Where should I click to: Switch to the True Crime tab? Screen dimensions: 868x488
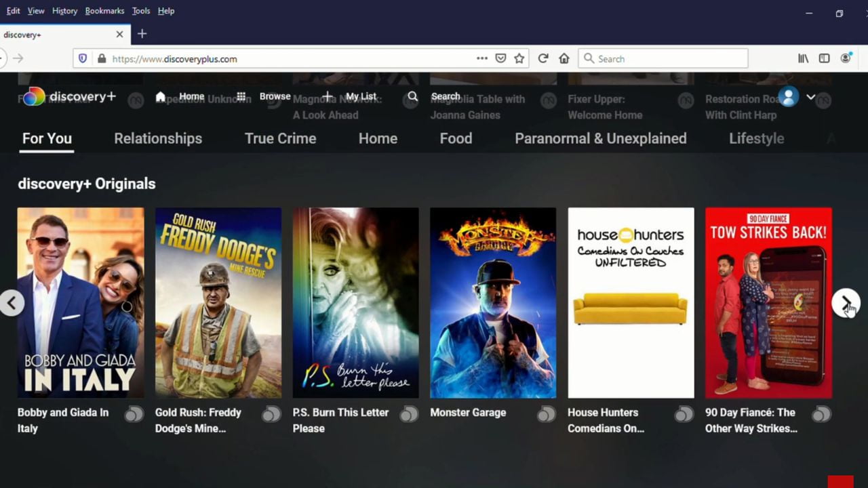pyautogui.click(x=280, y=138)
